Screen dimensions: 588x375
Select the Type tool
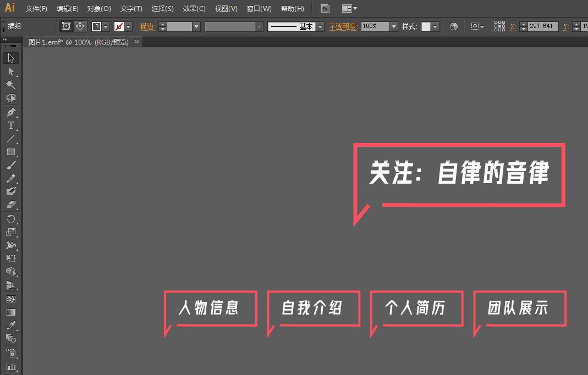click(x=10, y=125)
